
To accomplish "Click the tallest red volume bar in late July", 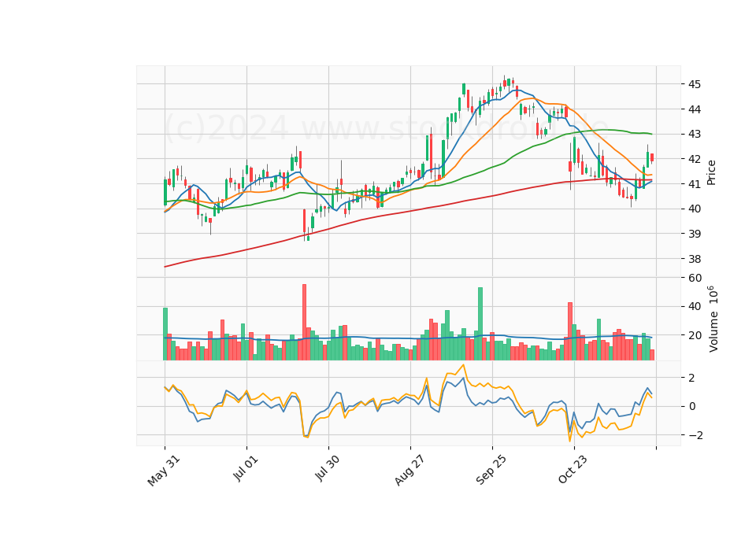I will tap(304, 323).
